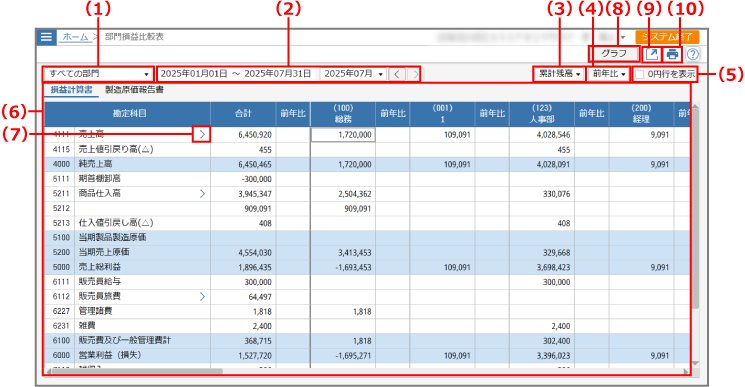Open the hamburger main menu
This screenshot has height=387, width=745.
coord(46,37)
